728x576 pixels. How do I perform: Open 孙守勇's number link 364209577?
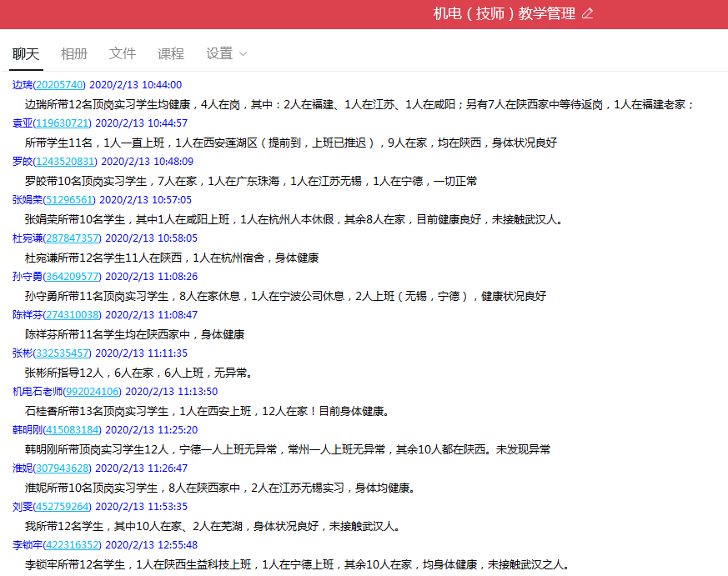click(x=72, y=277)
